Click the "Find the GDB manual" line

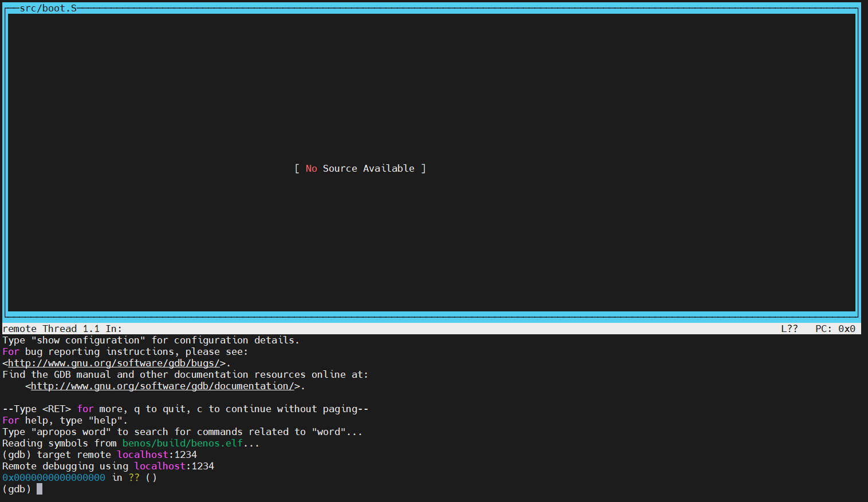[x=186, y=374]
